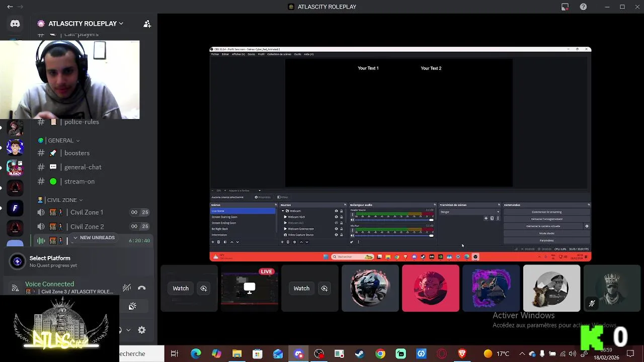Open the general-chat channel
The height and width of the screenshot is (362, 644).
click(83, 167)
